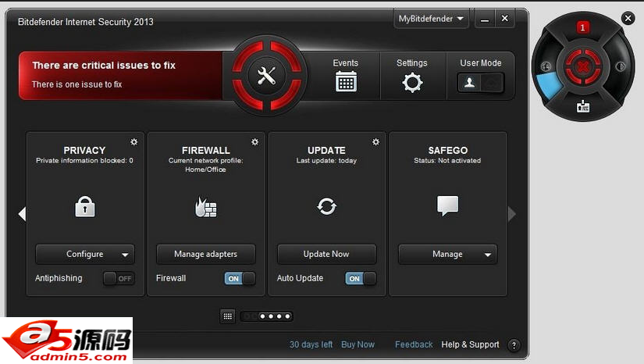Image resolution: width=644 pixels, height=364 pixels.
Task: Close the security widget
Action: pos(628,18)
